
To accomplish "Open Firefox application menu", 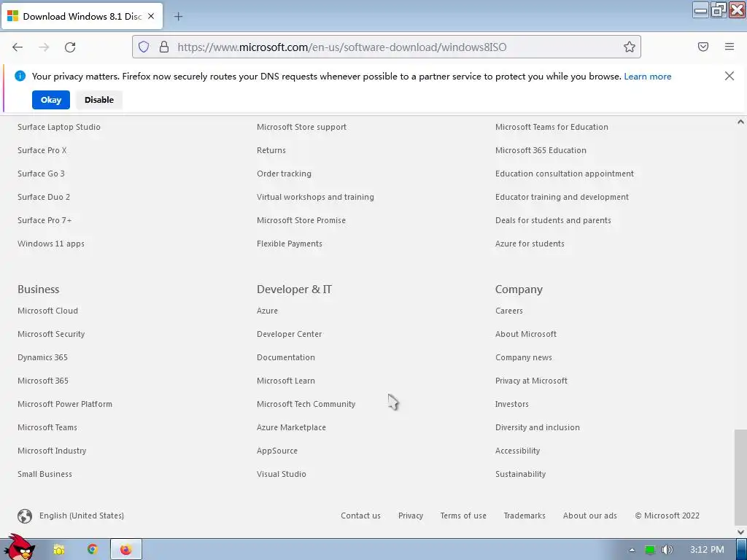I will (729, 47).
